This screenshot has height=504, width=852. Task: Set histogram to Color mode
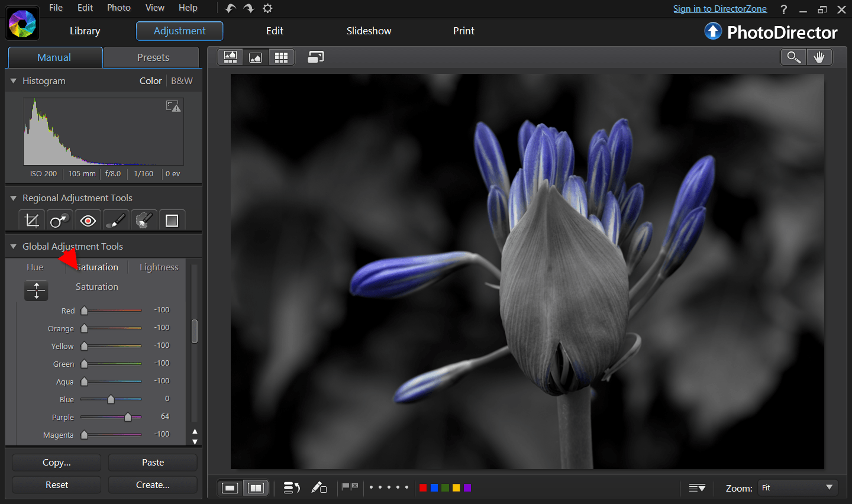[x=151, y=81]
